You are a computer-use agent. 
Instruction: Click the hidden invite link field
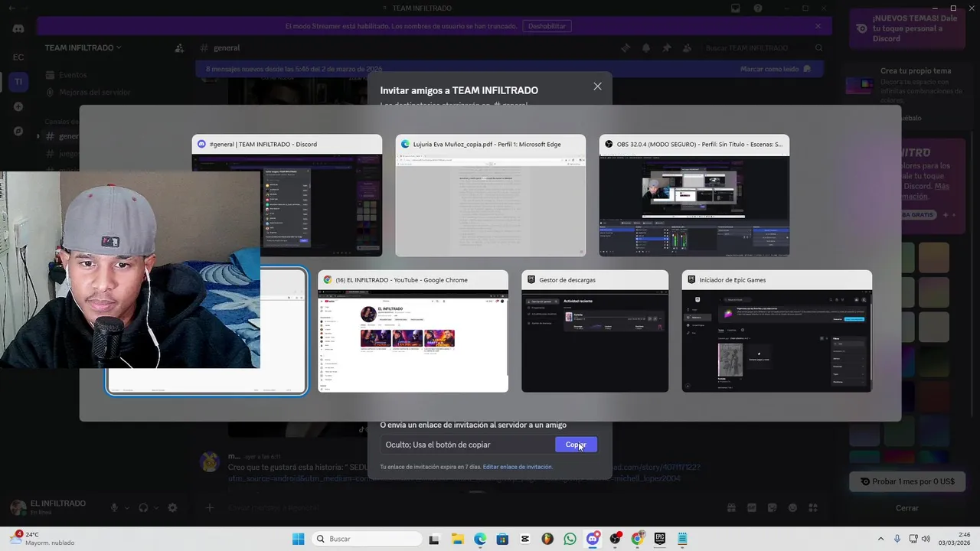(x=469, y=445)
